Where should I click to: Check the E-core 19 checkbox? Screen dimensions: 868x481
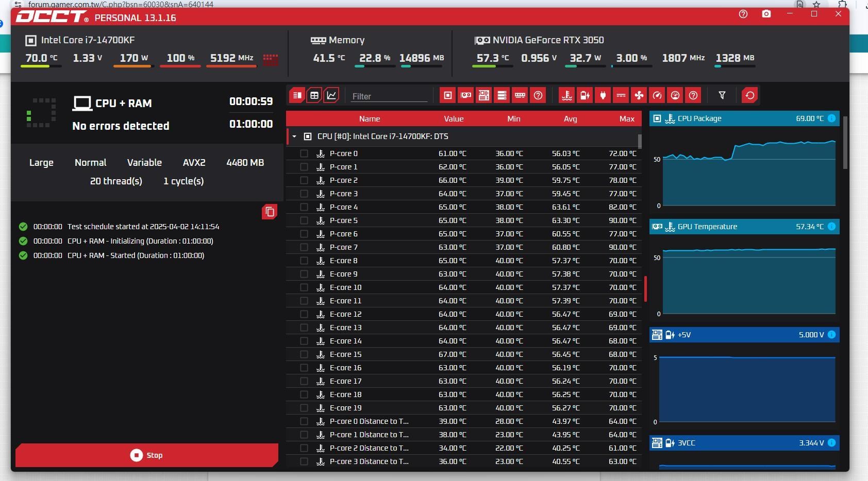coord(304,408)
